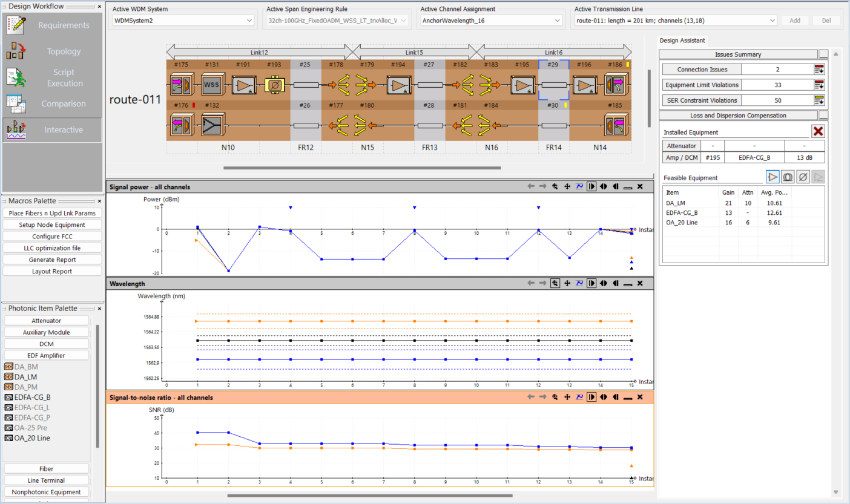Click pan icon in Signal-to-noise ratio chart

pyautogui.click(x=567, y=397)
